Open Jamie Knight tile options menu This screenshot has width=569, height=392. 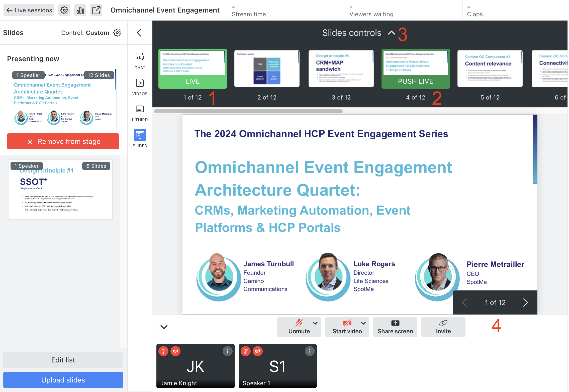[x=228, y=351]
